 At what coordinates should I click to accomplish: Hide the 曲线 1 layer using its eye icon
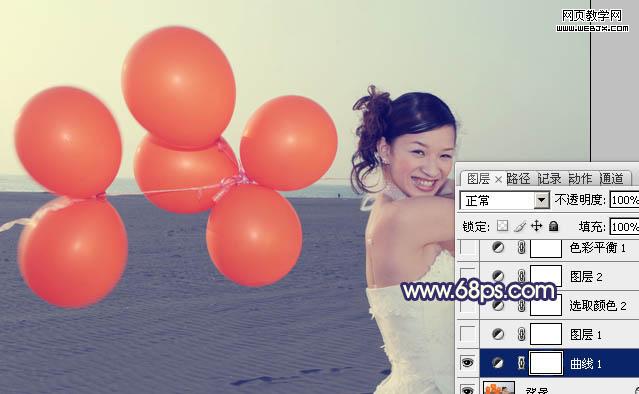click(x=467, y=362)
